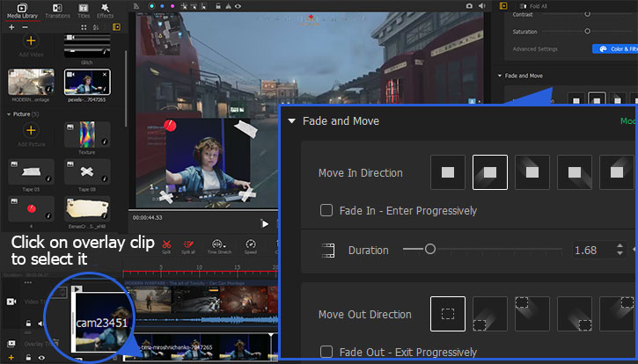638x364 pixels.
Task: Select the second Move In Direction option
Action: 490,172
